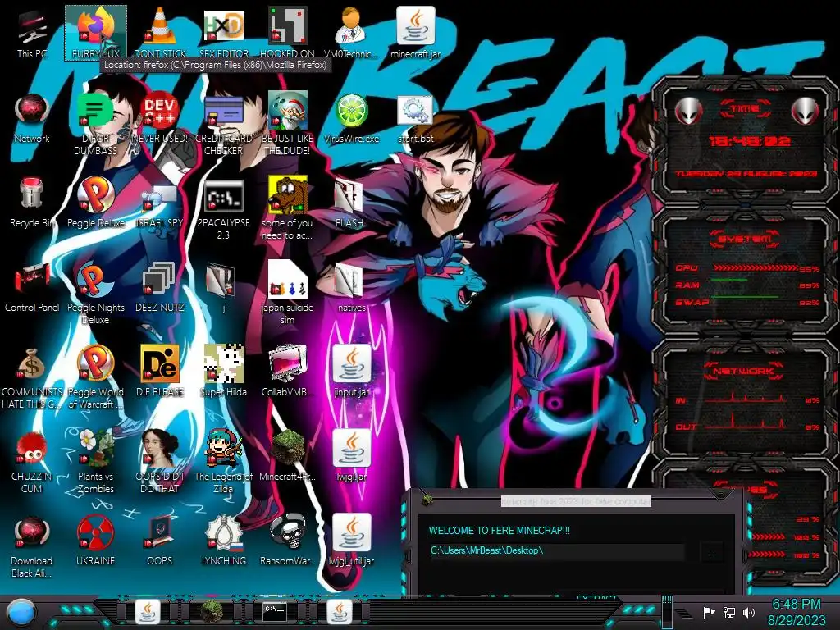The width and height of the screenshot is (840, 630).
Task: Select the minecraft.jar file
Action: pyautogui.click(x=416, y=33)
